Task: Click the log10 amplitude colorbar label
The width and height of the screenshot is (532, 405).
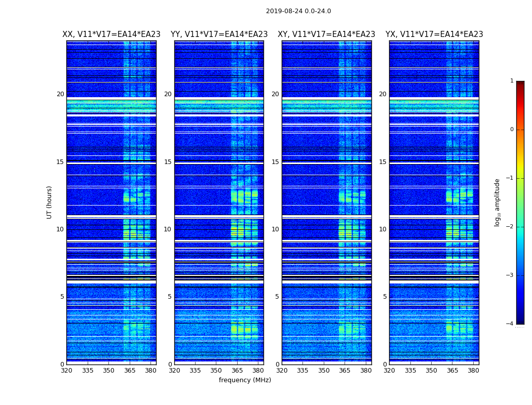Action: [x=497, y=202]
